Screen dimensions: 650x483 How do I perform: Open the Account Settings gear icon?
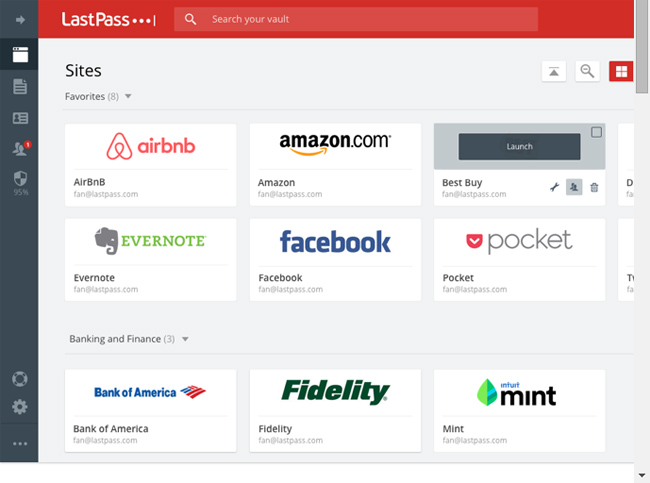(x=19, y=407)
